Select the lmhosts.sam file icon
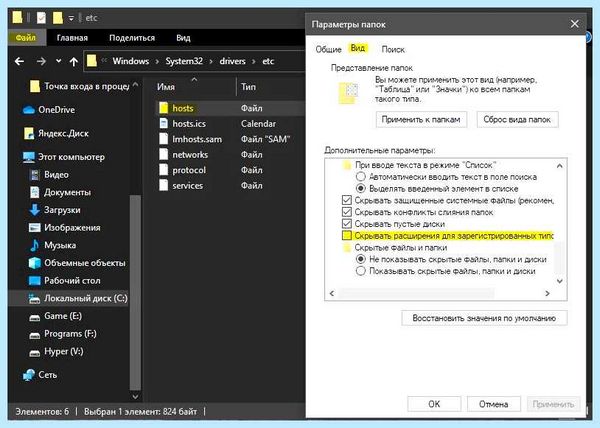Screen dimensions: 600x428 tap(163, 139)
